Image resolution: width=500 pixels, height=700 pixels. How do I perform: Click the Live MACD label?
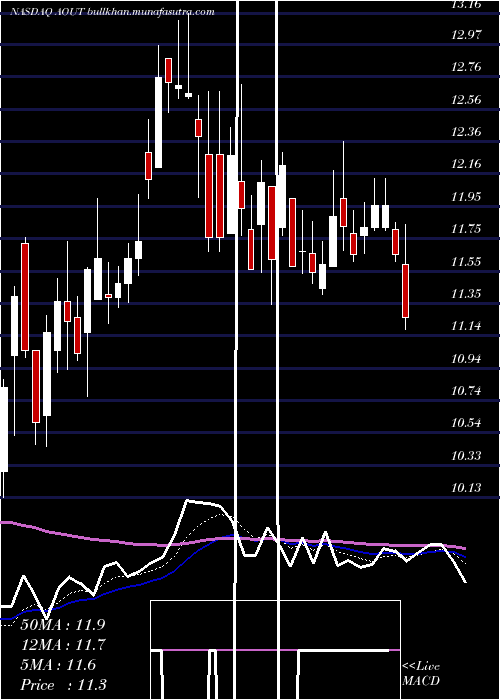tap(421, 674)
